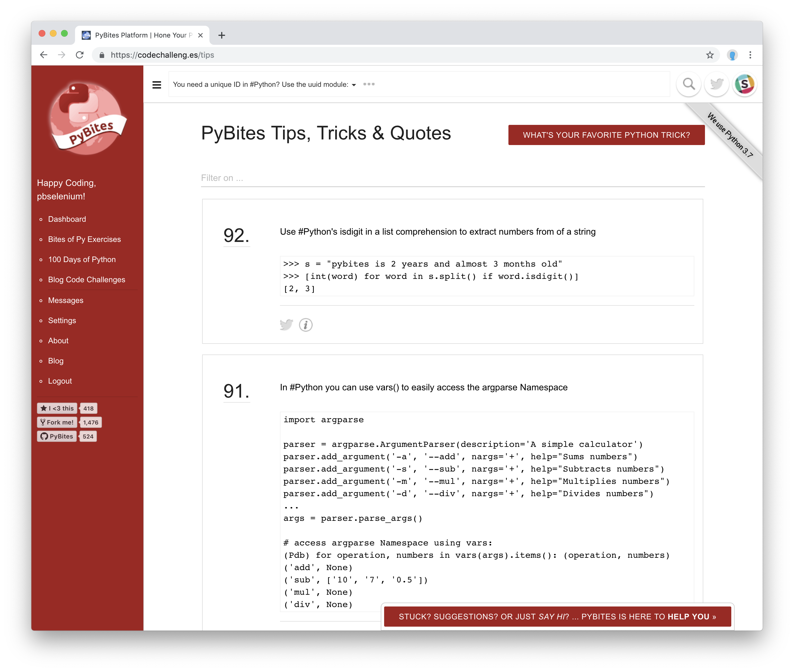Bookmark the page using the star icon
This screenshot has width=794, height=672.
coord(710,55)
